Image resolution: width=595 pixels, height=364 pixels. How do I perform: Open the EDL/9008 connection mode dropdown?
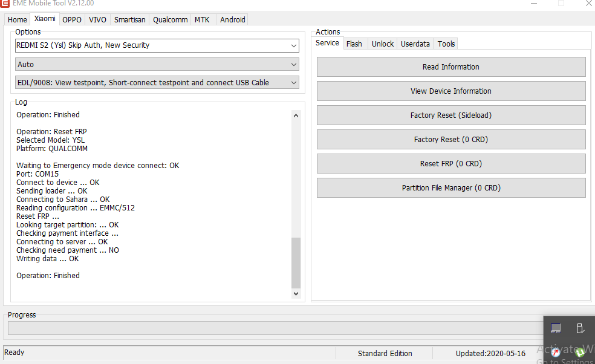[157, 82]
